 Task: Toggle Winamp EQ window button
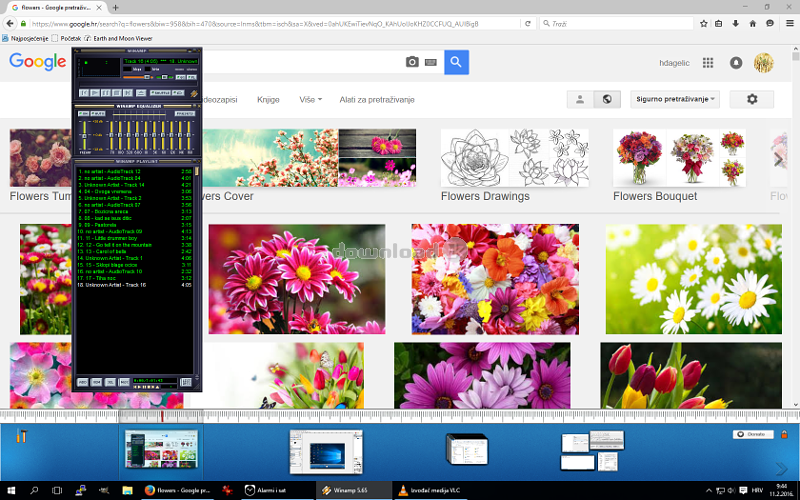[181, 78]
